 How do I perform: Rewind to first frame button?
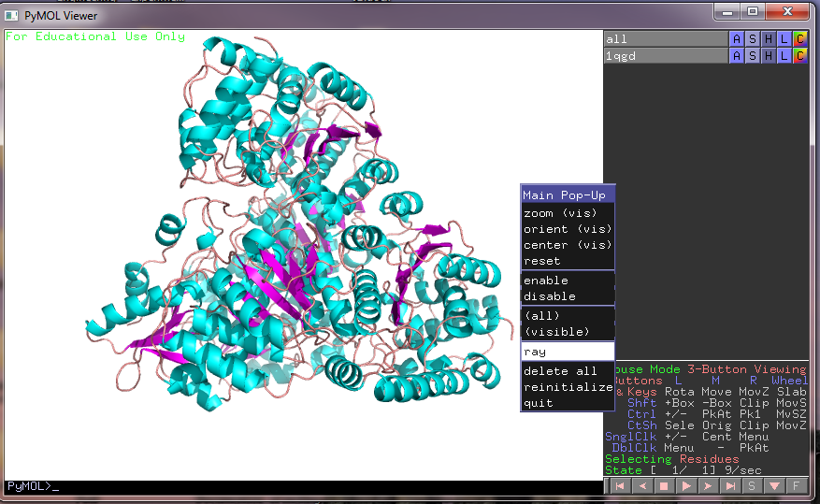(620, 486)
